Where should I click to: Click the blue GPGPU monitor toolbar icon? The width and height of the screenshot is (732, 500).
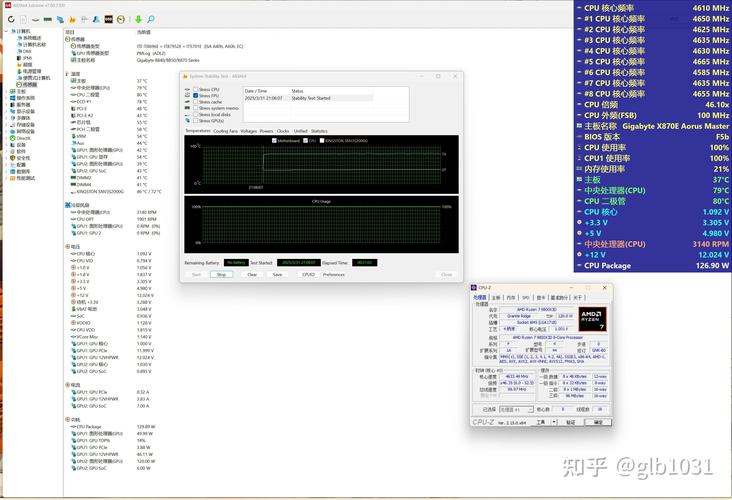(x=60, y=19)
